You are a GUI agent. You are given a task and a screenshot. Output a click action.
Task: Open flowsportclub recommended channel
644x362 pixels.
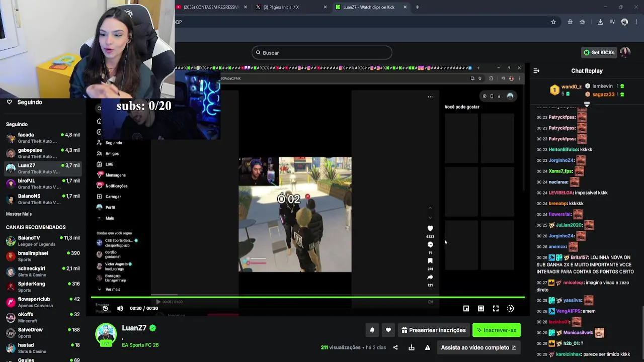pyautogui.click(x=43, y=302)
